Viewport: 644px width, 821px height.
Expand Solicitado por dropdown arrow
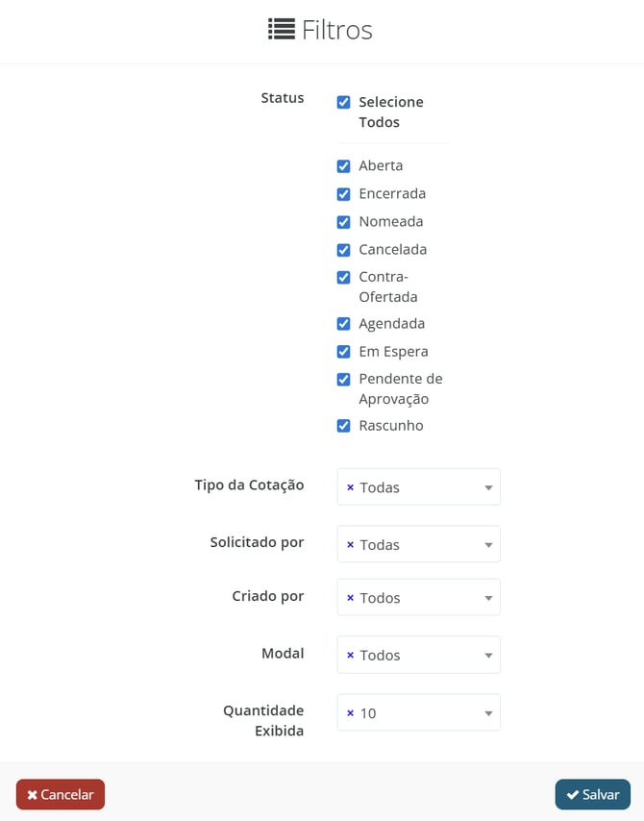click(x=488, y=546)
